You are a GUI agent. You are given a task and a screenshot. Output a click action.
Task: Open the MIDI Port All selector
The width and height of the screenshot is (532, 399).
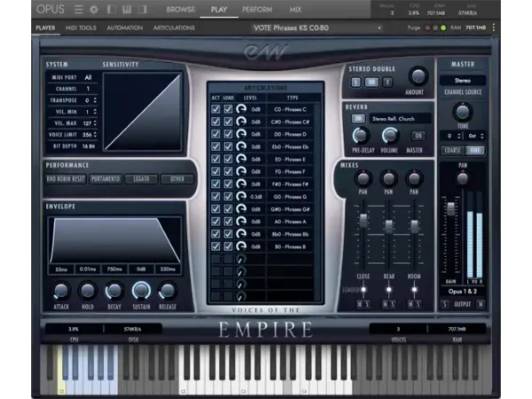point(88,77)
